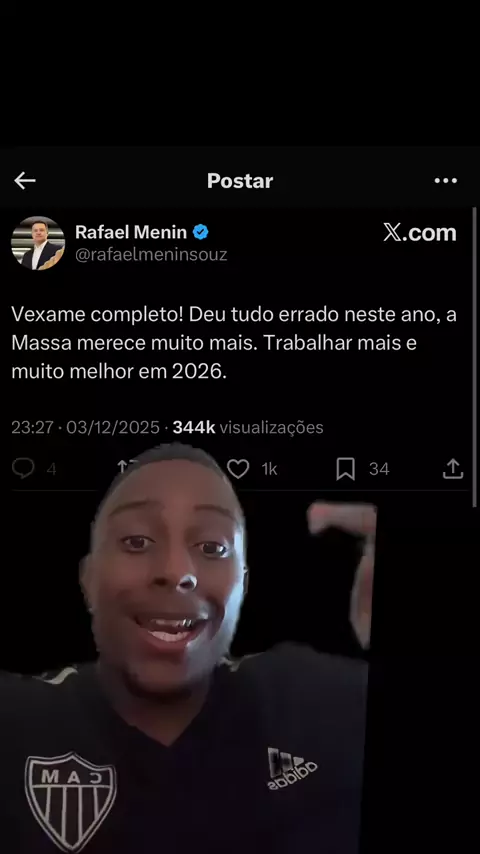Tap the 23:27 post timestamp
The height and width of the screenshot is (854, 480).
[x=32, y=428]
